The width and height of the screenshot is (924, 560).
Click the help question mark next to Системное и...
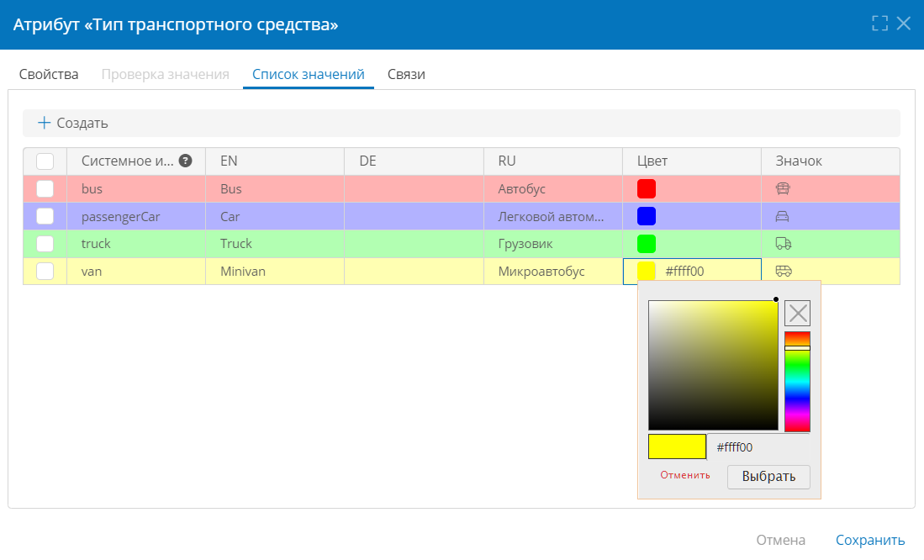tap(186, 161)
